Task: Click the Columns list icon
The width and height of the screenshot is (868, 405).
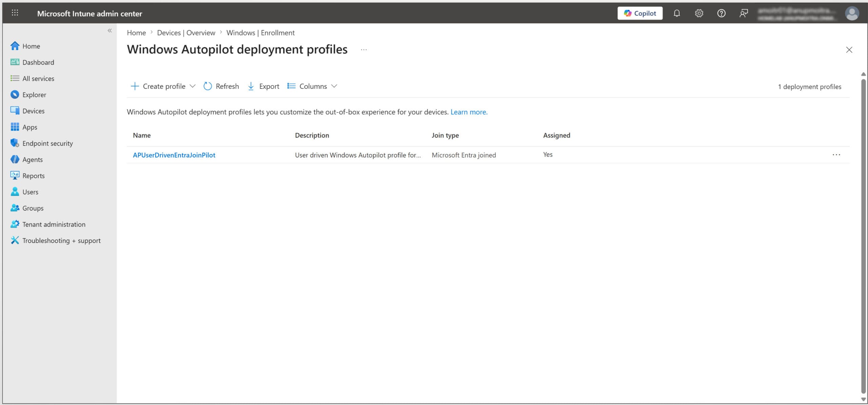Action: tap(291, 86)
